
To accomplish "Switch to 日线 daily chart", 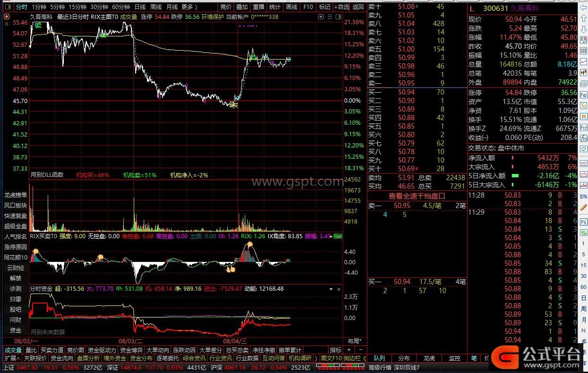I will pos(140,7).
